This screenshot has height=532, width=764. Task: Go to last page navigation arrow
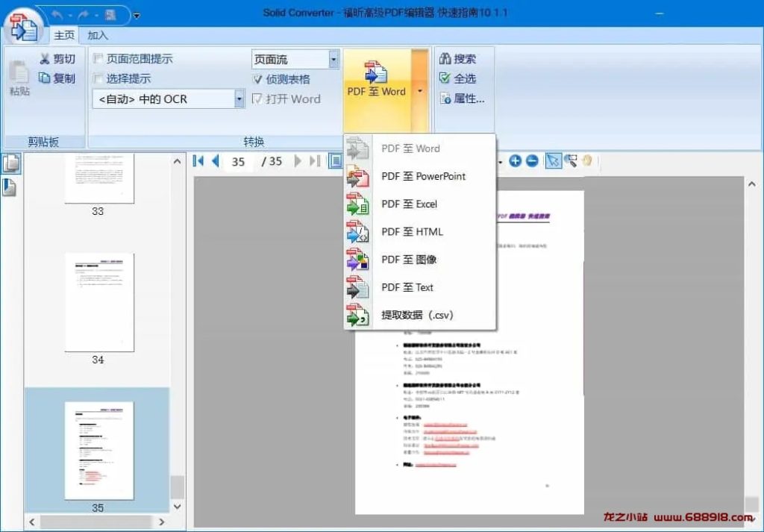(316, 160)
